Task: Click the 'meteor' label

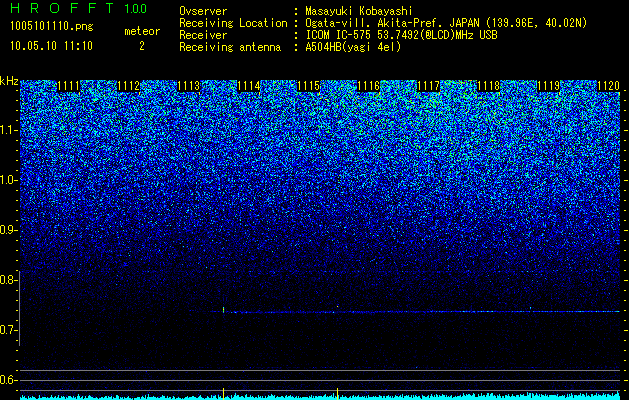Action: click(x=142, y=31)
